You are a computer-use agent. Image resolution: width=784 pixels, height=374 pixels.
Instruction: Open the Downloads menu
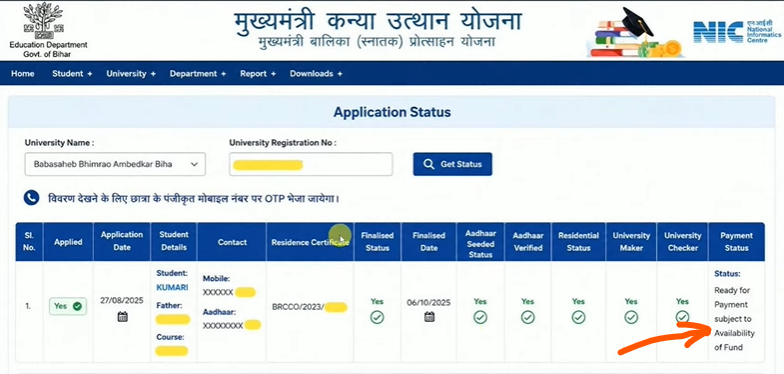(x=316, y=74)
